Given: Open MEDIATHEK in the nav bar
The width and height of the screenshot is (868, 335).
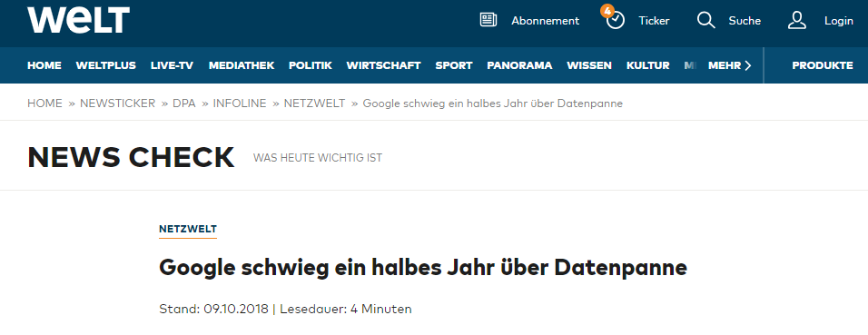Looking at the screenshot, I should point(242,65).
